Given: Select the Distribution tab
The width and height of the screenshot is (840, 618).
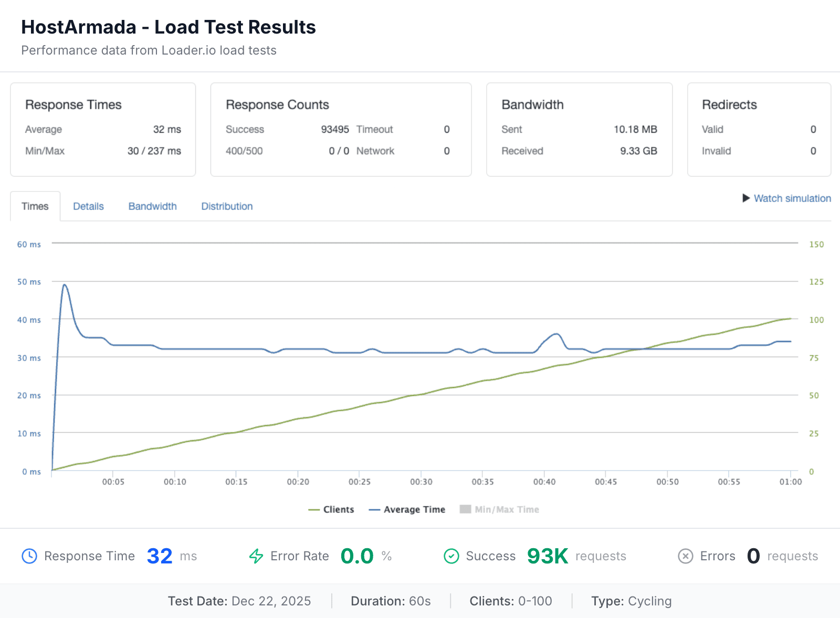Looking at the screenshot, I should click(227, 206).
